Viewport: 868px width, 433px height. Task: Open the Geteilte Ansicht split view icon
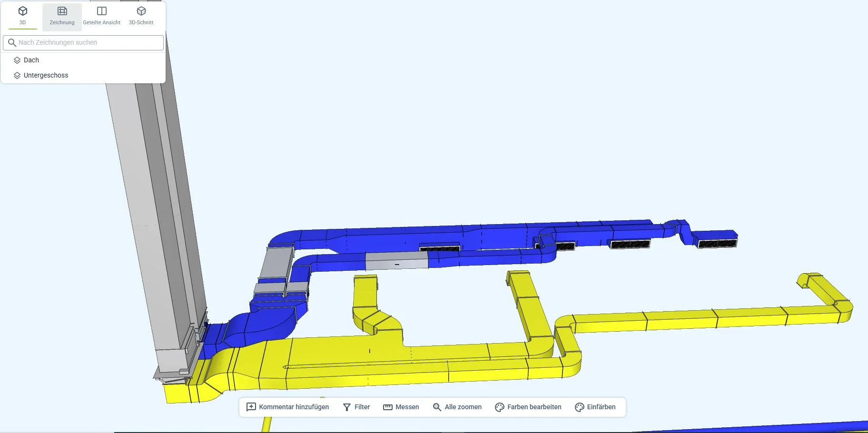tap(101, 11)
